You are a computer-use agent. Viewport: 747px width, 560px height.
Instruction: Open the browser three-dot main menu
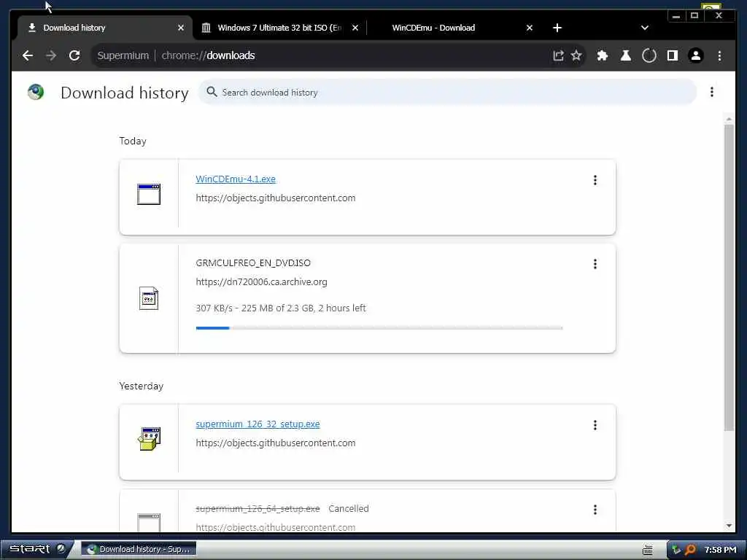tap(719, 55)
